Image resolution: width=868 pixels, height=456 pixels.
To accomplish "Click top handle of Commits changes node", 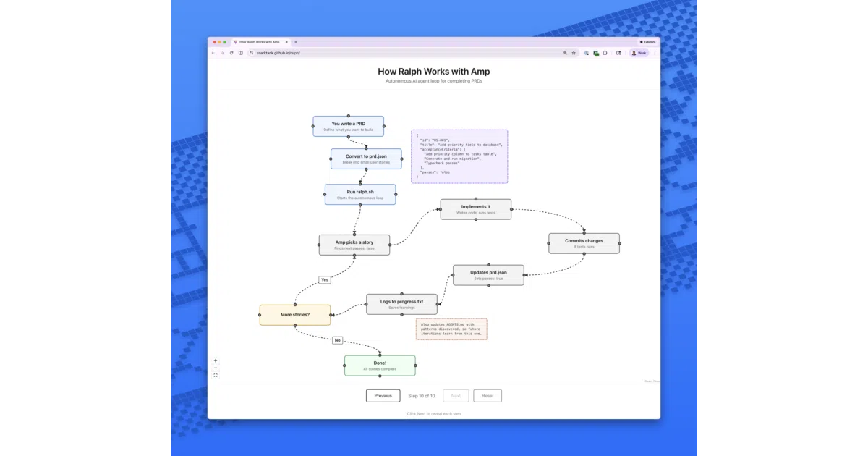I will coord(584,233).
